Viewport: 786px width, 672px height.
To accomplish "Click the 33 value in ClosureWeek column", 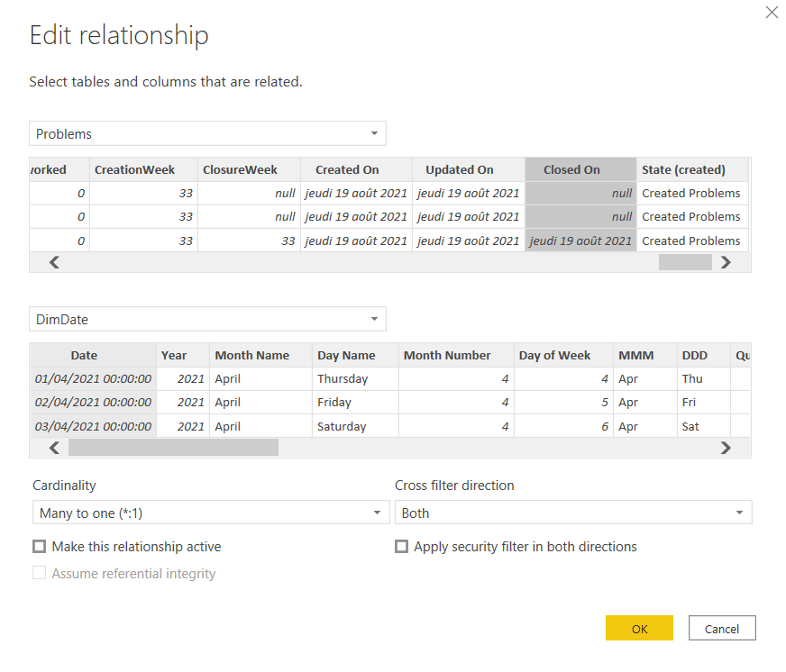I will point(249,241).
